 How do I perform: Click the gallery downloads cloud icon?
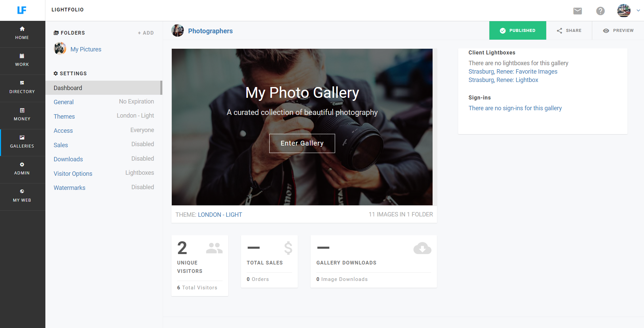pos(422,248)
